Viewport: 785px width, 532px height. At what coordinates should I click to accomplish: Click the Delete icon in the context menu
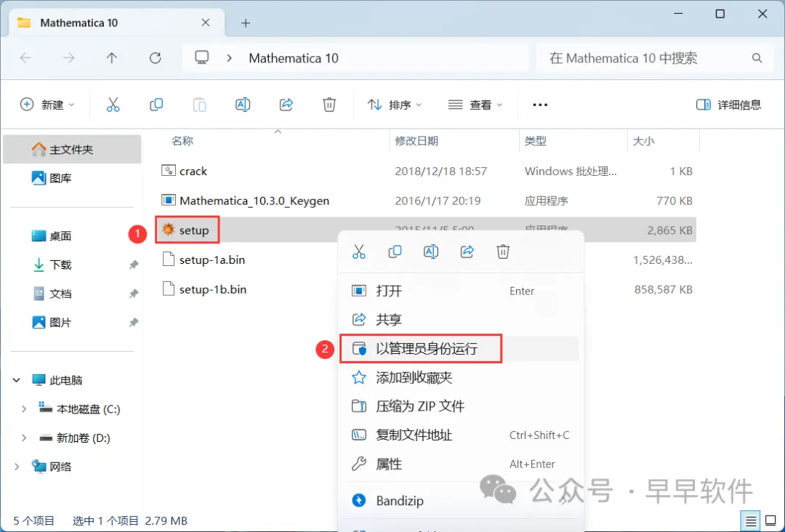pyautogui.click(x=503, y=251)
